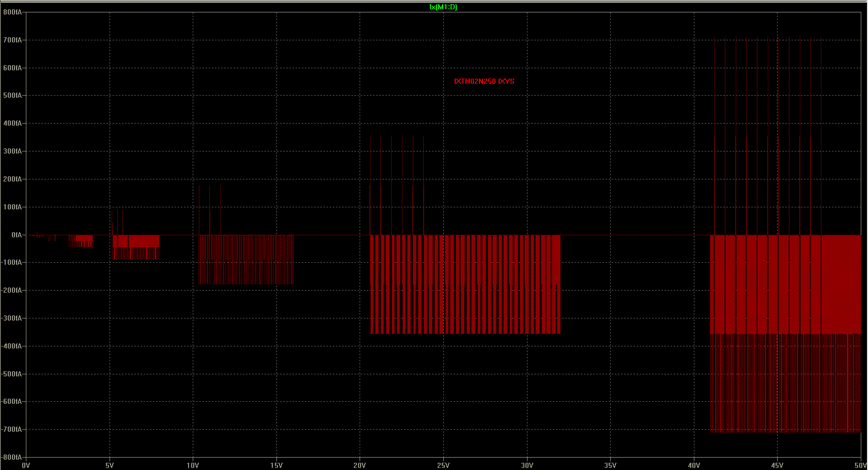Click the -500fA vertical axis label
Screen dimensions: 868x470
(11, 374)
